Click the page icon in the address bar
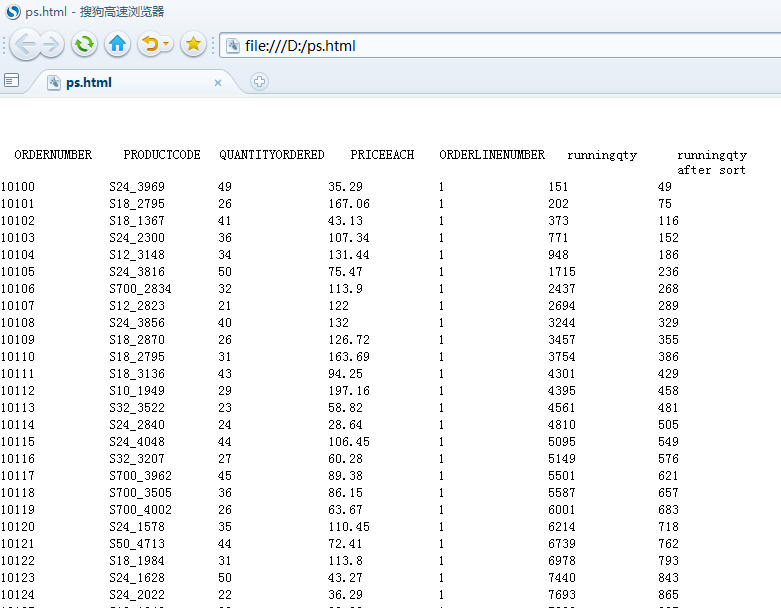Viewport: 781px width, 608px height. point(233,46)
